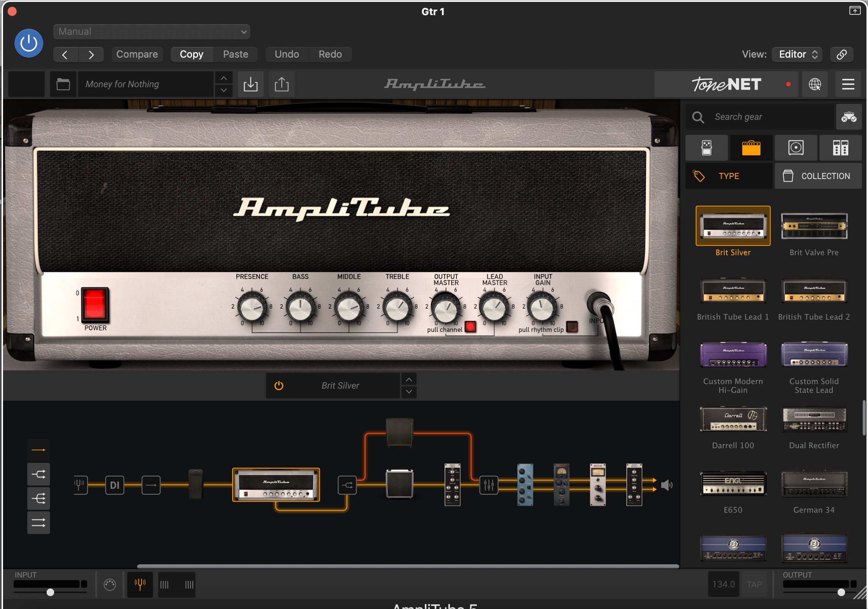Select the British Tube Lead 2 amp
868x609 pixels.
click(814, 291)
